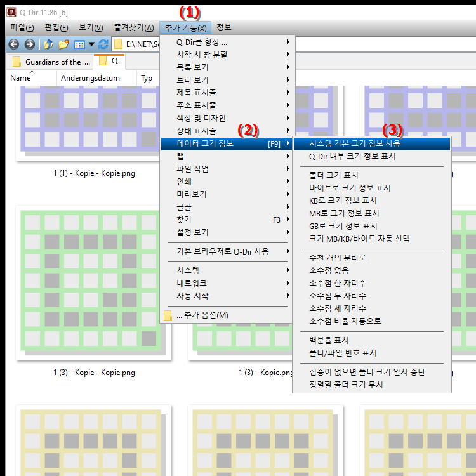Toggle 정렬할 폴더 크기 무시 option

click(x=371, y=385)
